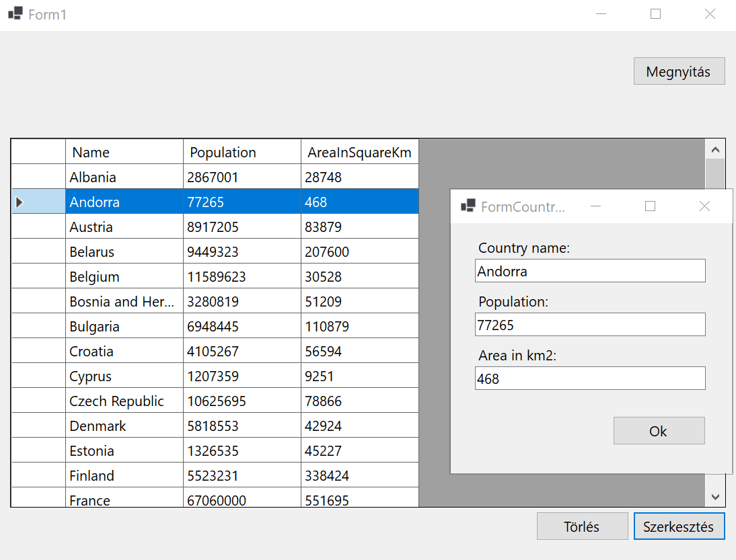The image size is (736, 560).
Task: Sort by the Name column header
Action: (x=124, y=152)
